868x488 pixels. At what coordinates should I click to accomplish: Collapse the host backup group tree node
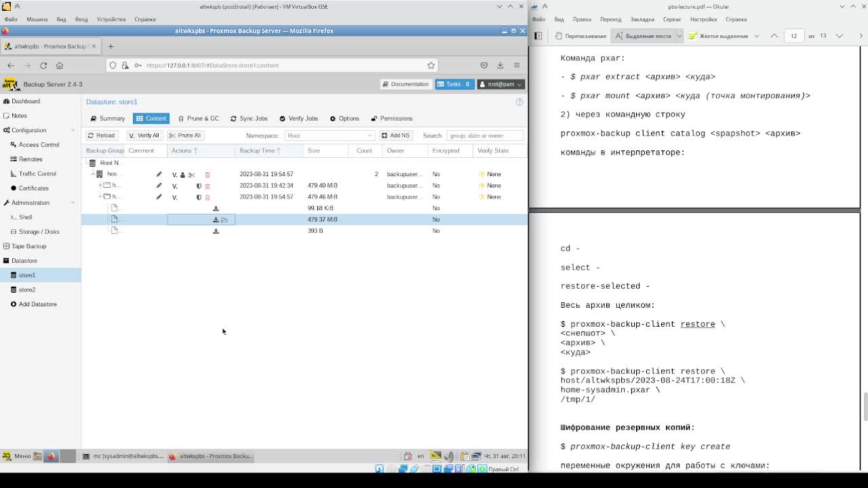point(93,174)
